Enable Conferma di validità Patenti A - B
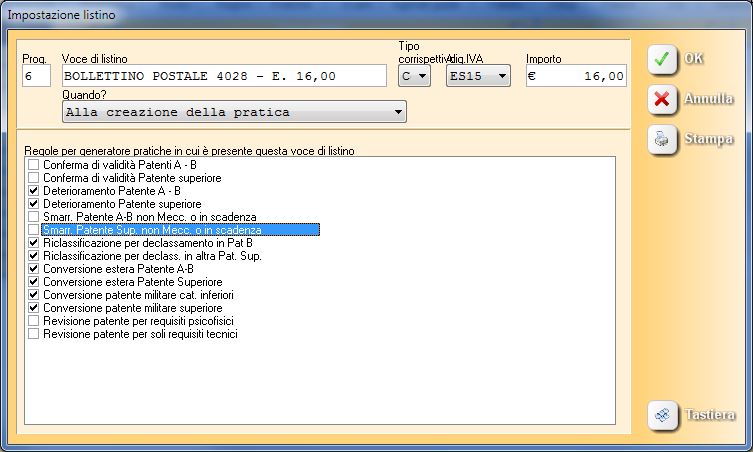 pyautogui.click(x=34, y=164)
